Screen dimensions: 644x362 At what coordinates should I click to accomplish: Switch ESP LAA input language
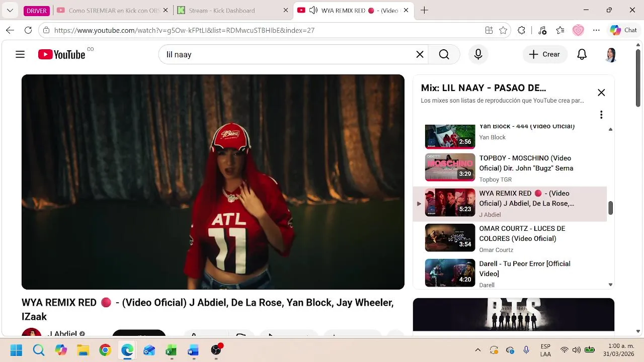click(x=545, y=350)
